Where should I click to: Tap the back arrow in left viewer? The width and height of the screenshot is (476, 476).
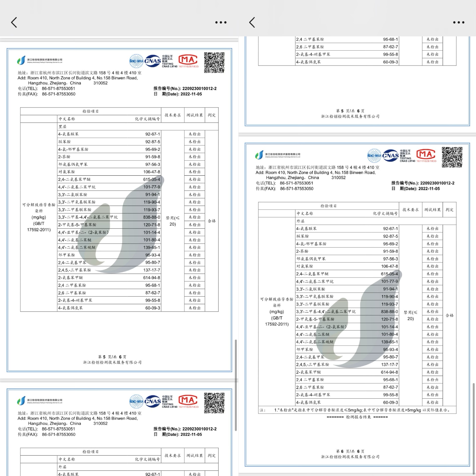tap(14, 22)
